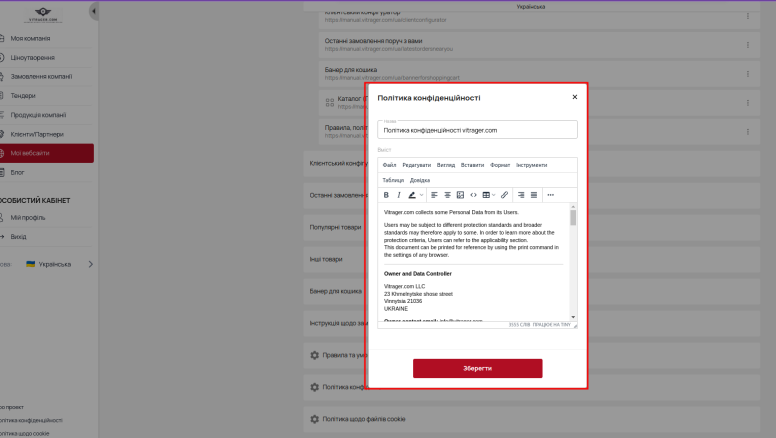This screenshot has width=776, height=438.
Task: Open options menu for the Каталог row
Action: point(748,103)
